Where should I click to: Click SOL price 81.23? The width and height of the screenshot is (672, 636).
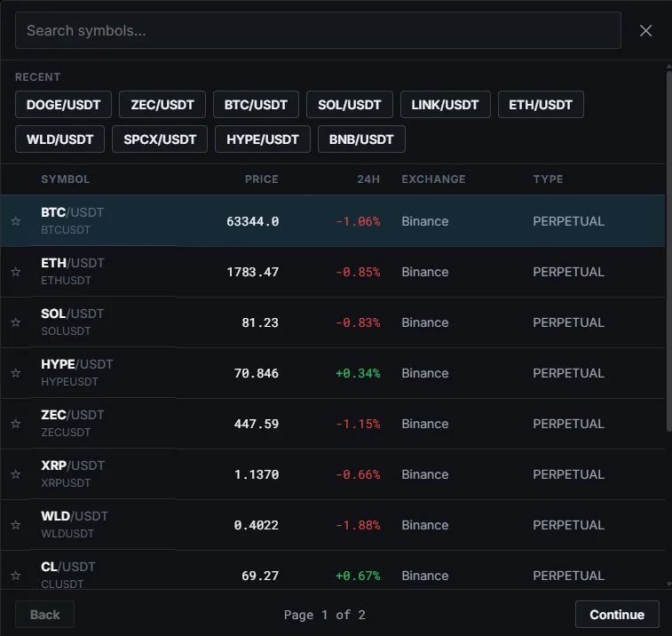pyautogui.click(x=260, y=322)
